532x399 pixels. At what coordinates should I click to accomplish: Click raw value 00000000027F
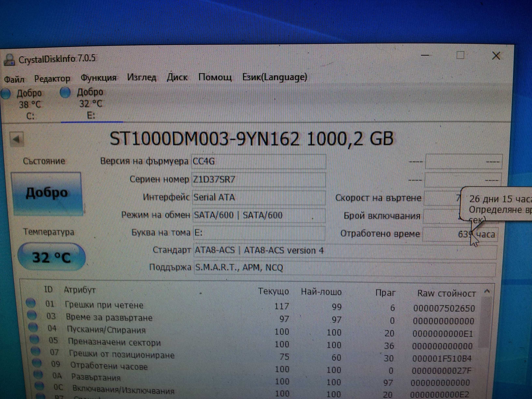(441, 371)
